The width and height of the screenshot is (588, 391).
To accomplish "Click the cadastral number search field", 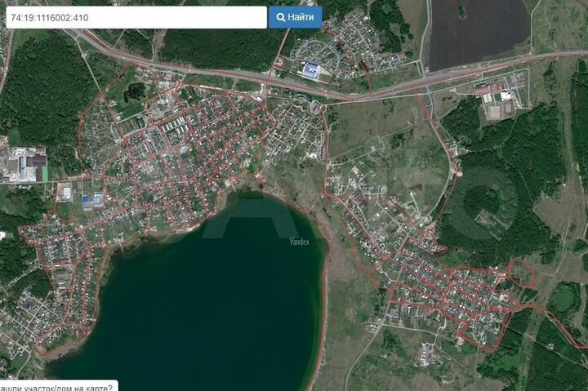I will coord(136,17).
